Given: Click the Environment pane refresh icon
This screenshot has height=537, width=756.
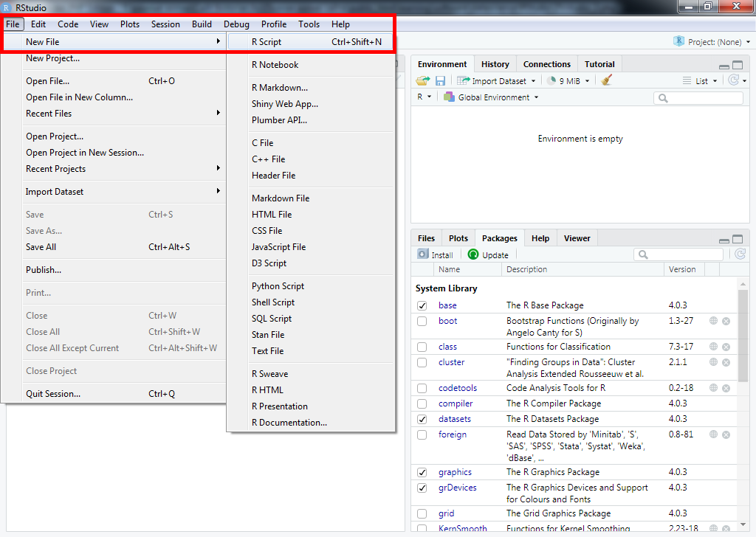Looking at the screenshot, I should coord(734,80).
